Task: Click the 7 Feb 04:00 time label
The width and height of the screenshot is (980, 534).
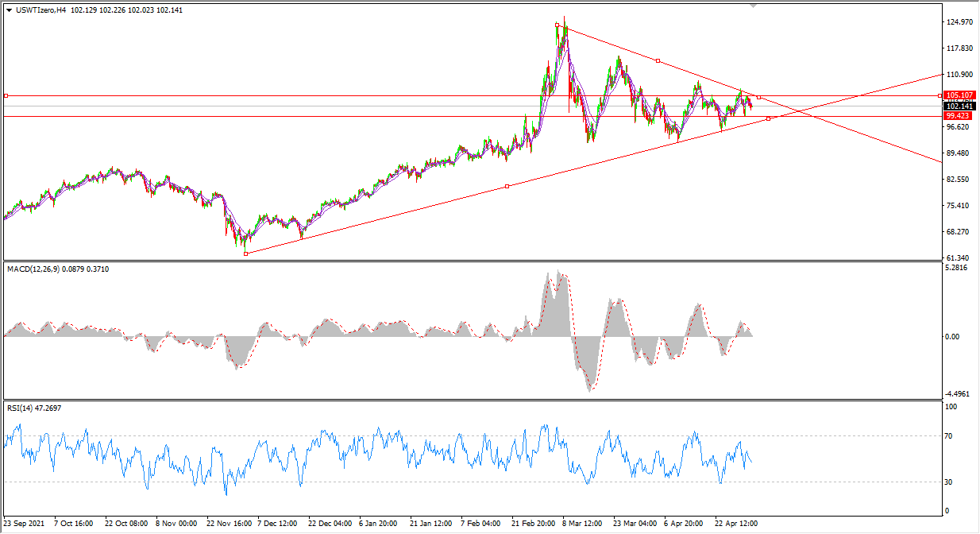Action: [x=480, y=524]
